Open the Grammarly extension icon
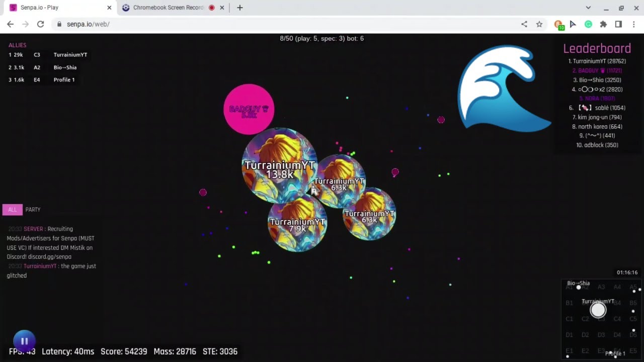 pyautogui.click(x=588, y=24)
